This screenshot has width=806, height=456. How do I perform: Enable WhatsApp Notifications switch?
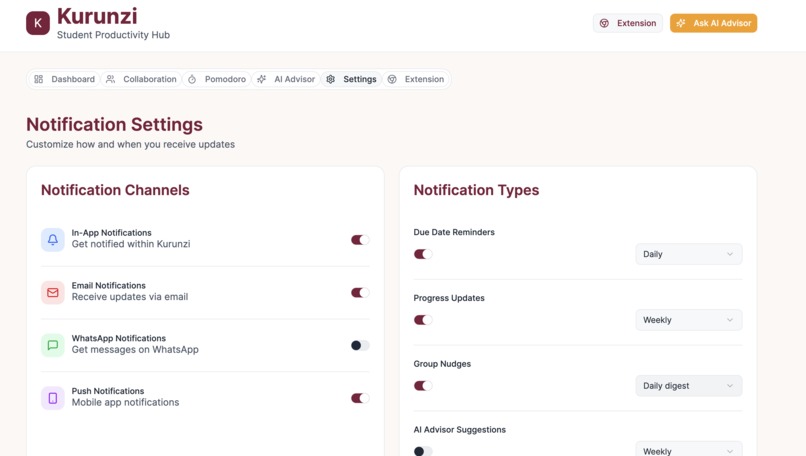(x=360, y=345)
